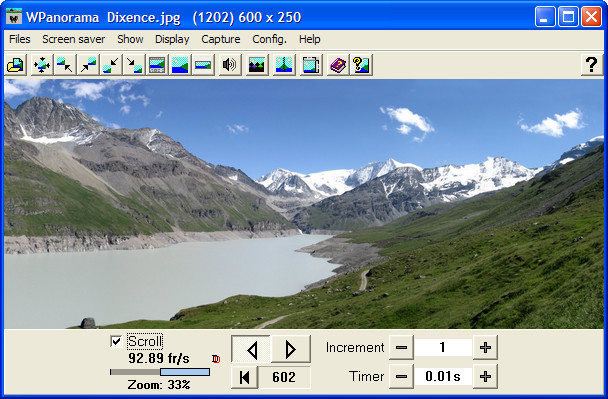Viewport: 608px width, 399px height.
Task: Click the small wide panorama toolbar icon
Action: [203, 64]
